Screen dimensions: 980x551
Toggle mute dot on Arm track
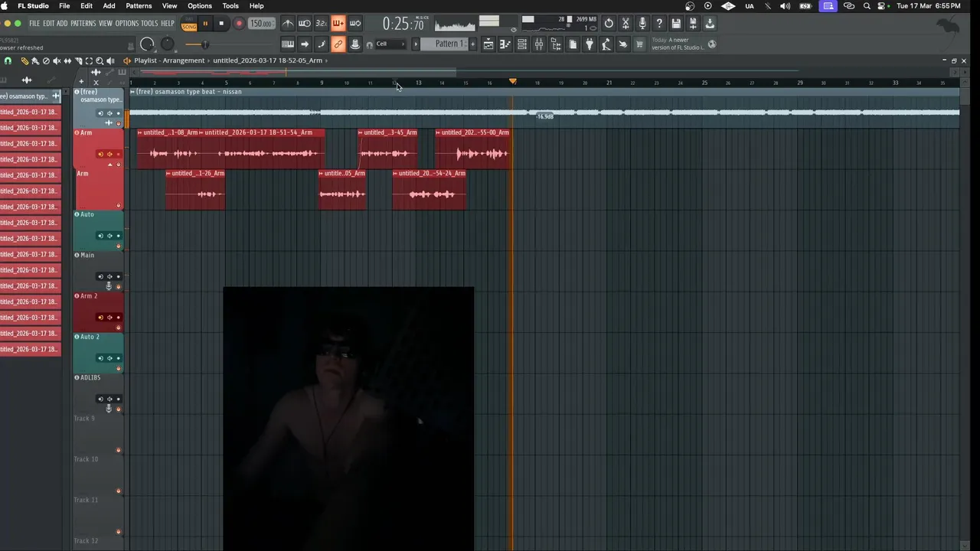tap(119, 165)
